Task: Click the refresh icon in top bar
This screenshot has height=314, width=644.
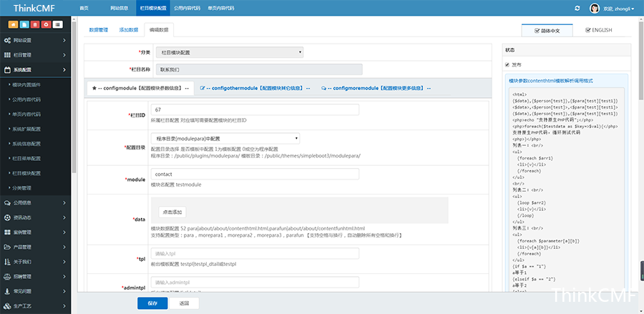Action: click(x=577, y=8)
